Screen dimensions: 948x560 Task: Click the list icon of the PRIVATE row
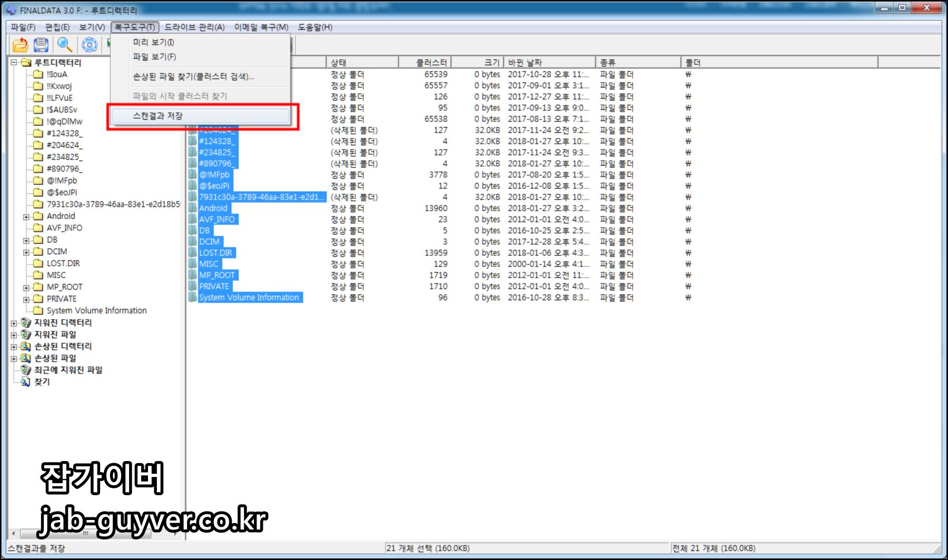pyautogui.click(x=193, y=286)
